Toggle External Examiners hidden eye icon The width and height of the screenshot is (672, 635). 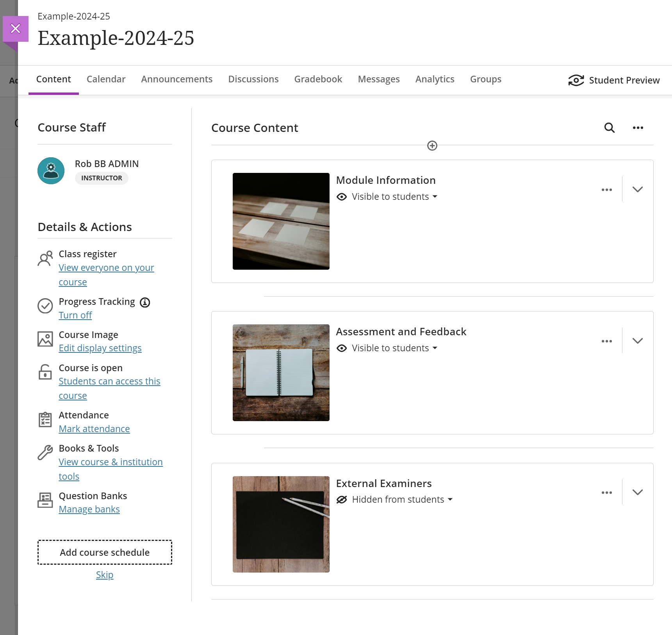point(342,500)
